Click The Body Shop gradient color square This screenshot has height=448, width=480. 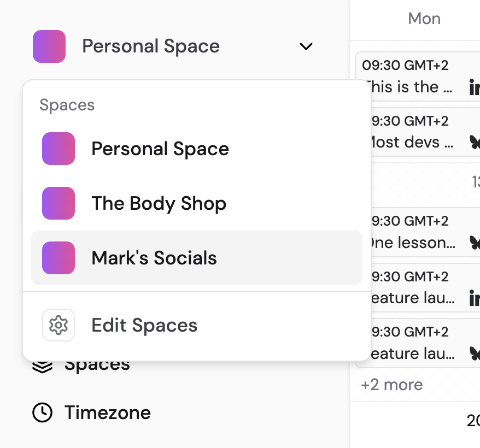coord(58,203)
